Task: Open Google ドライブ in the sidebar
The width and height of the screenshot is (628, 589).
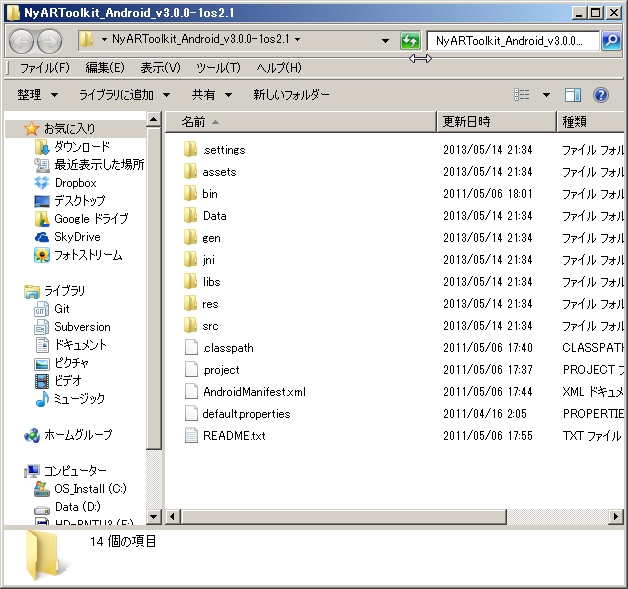Action: pos(81,219)
